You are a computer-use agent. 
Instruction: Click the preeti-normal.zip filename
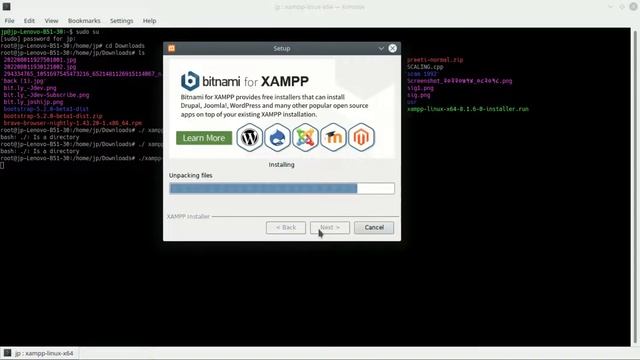[x=435, y=60]
